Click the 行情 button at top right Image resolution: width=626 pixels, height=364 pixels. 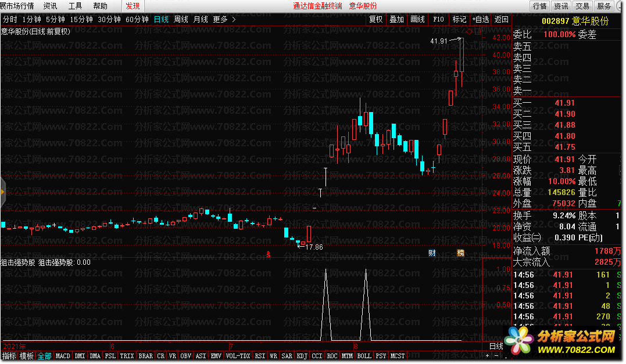[x=539, y=6]
